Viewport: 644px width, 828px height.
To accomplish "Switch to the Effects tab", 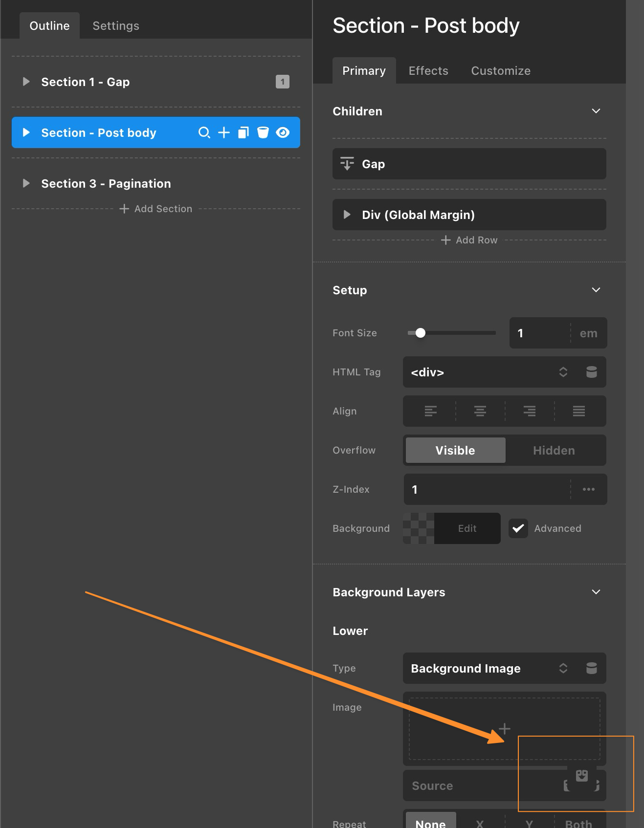I will point(428,71).
